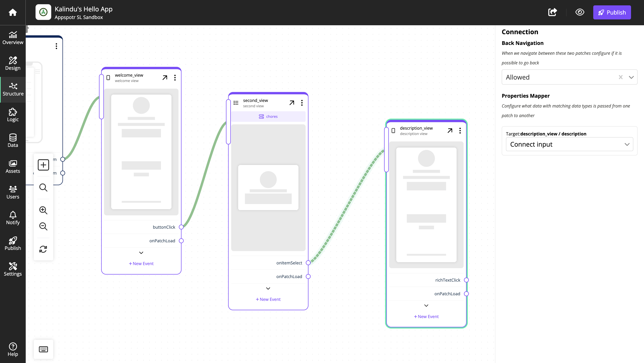
Task: Expand the second_view events section
Action: [x=268, y=288]
